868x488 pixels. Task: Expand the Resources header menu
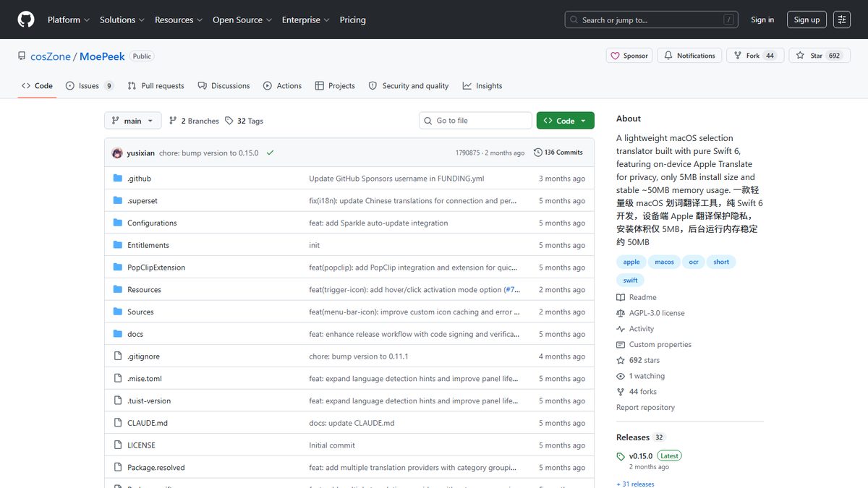179,20
